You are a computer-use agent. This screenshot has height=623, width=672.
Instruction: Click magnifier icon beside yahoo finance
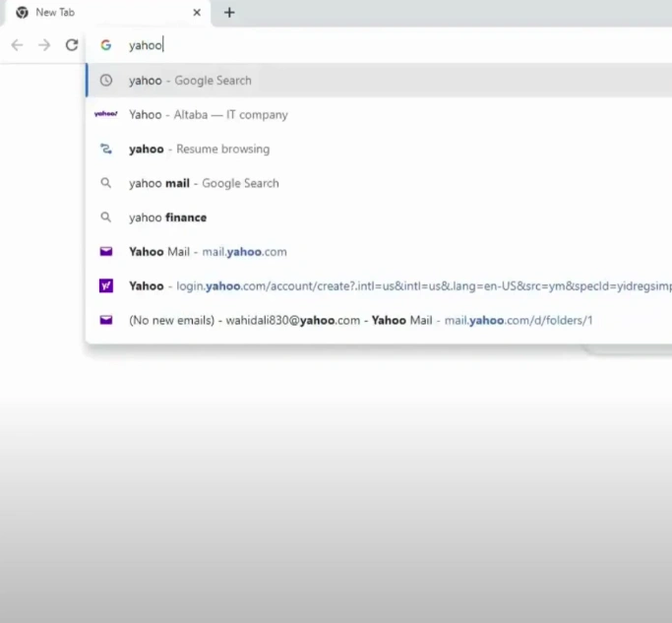pos(106,218)
